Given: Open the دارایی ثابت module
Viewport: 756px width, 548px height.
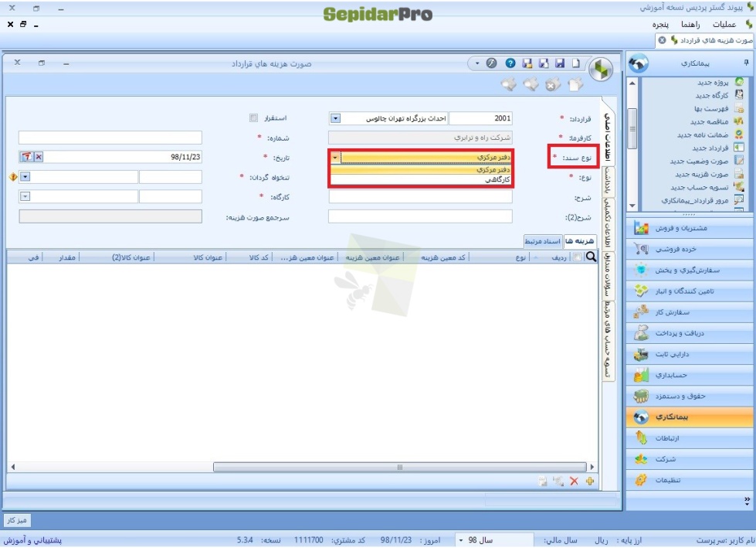Looking at the screenshot, I should (690, 354).
